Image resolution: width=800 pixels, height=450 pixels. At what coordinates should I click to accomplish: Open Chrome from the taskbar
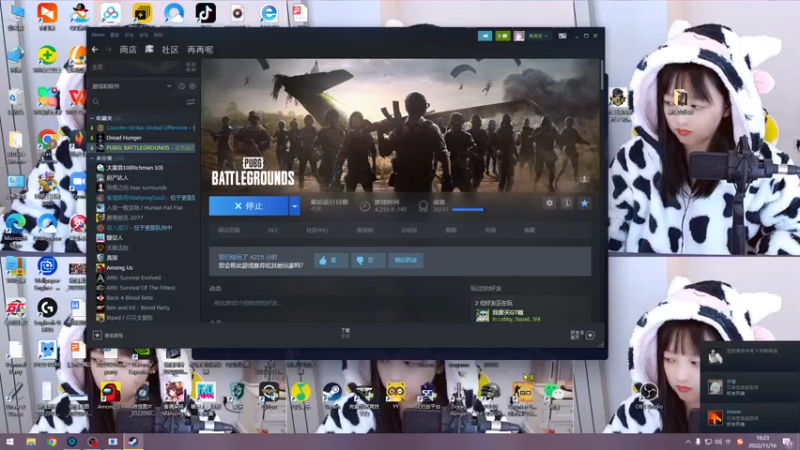pos(52,442)
